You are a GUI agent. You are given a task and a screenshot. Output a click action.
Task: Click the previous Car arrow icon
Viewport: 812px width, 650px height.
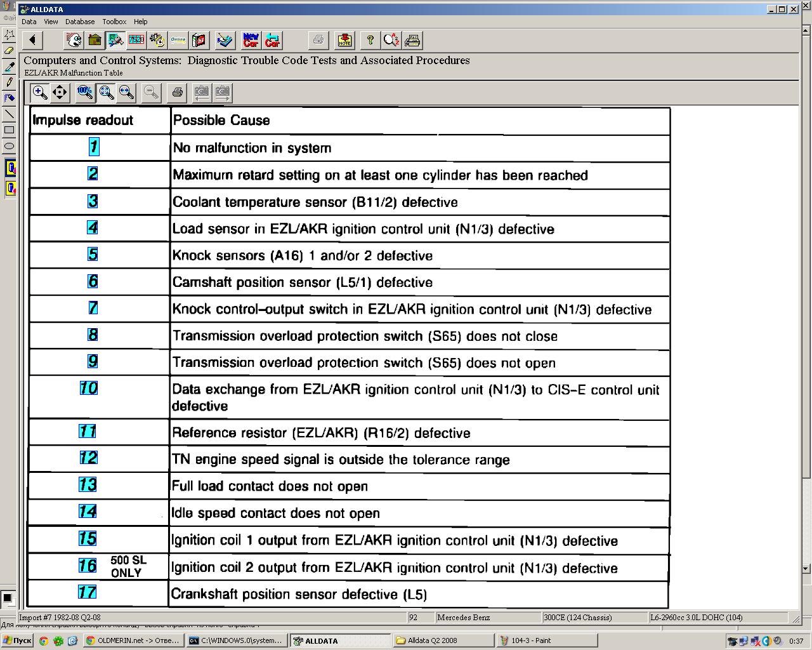272,41
